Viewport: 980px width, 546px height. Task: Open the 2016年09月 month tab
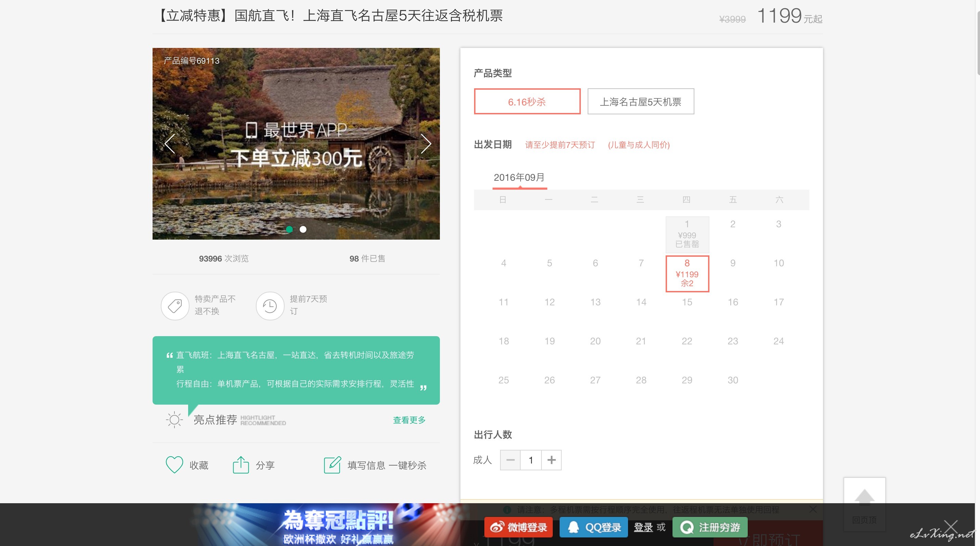(519, 177)
